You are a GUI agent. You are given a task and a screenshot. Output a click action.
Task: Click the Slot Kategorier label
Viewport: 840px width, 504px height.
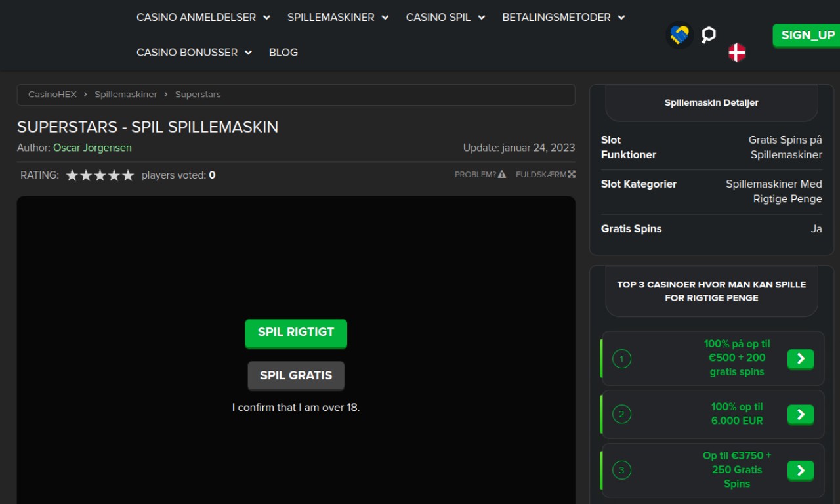point(639,184)
